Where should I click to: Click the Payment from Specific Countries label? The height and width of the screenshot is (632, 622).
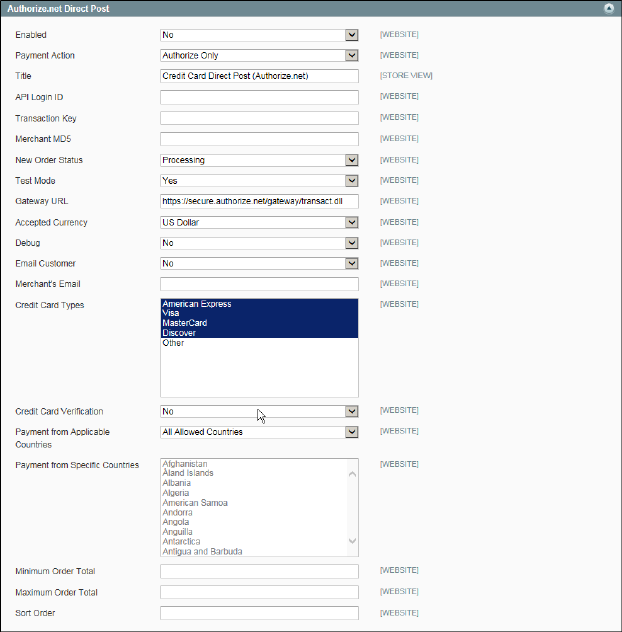[x=77, y=465]
